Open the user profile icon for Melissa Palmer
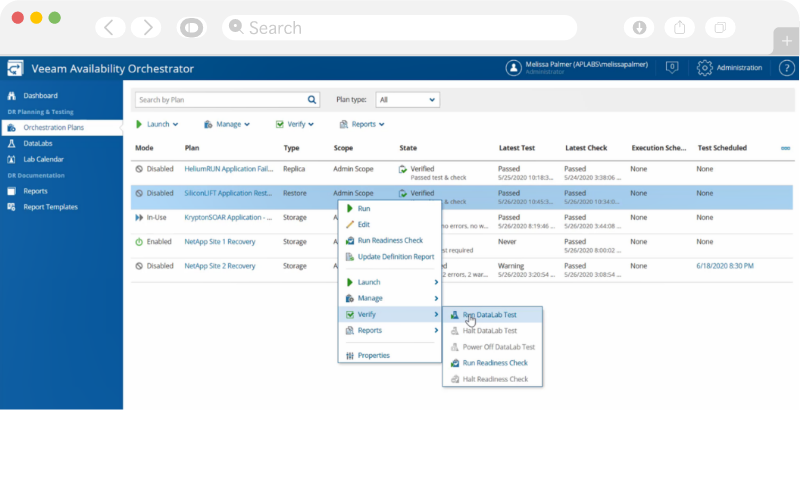This screenshot has width=800, height=480. tap(513, 68)
